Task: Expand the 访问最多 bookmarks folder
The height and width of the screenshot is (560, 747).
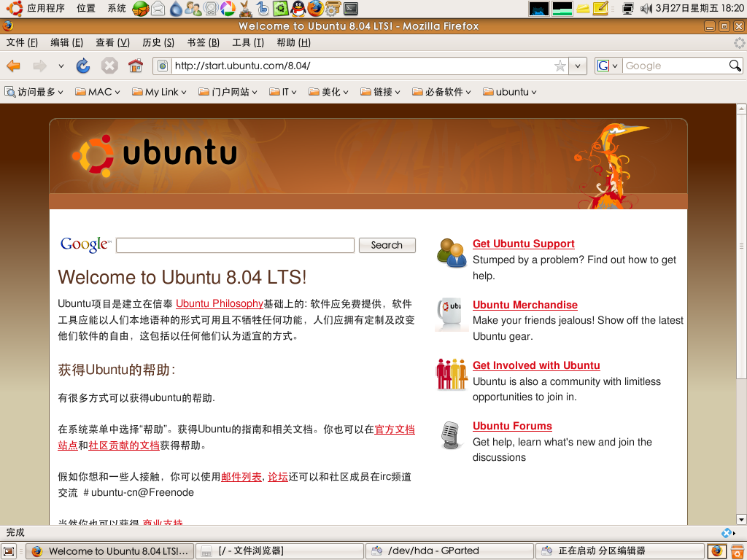Action: [x=34, y=92]
